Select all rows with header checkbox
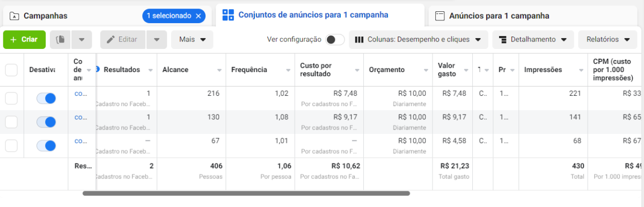 [11, 69]
